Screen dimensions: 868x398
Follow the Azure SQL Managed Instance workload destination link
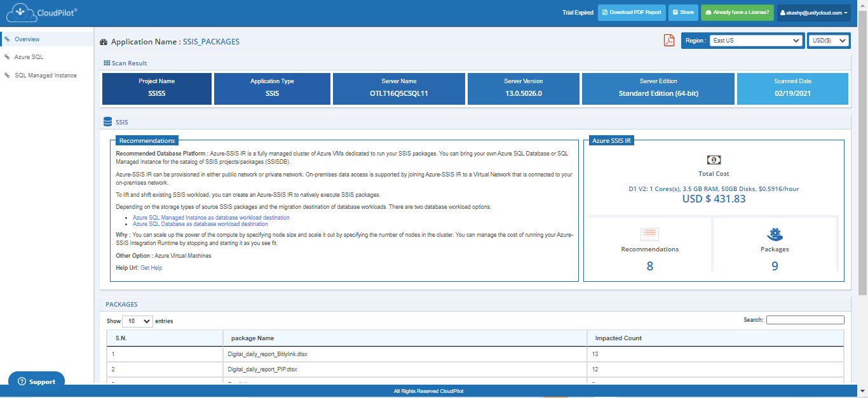pyautogui.click(x=211, y=218)
